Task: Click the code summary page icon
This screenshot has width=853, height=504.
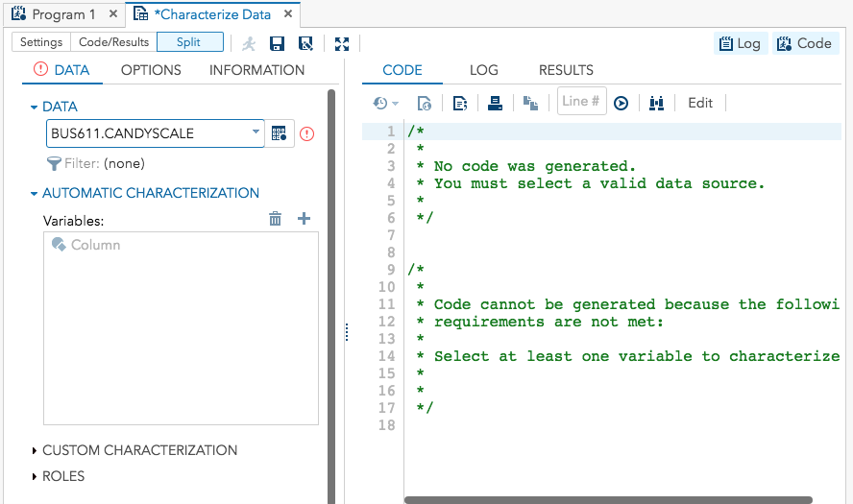Action: click(460, 103)
